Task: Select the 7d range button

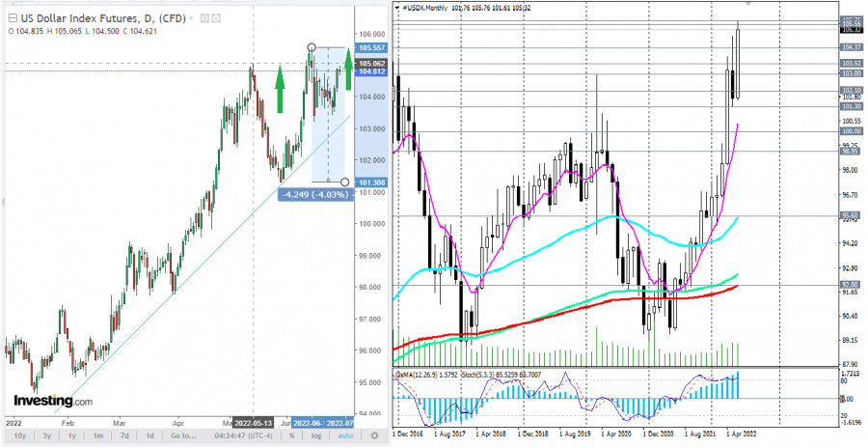Action: 125,435
